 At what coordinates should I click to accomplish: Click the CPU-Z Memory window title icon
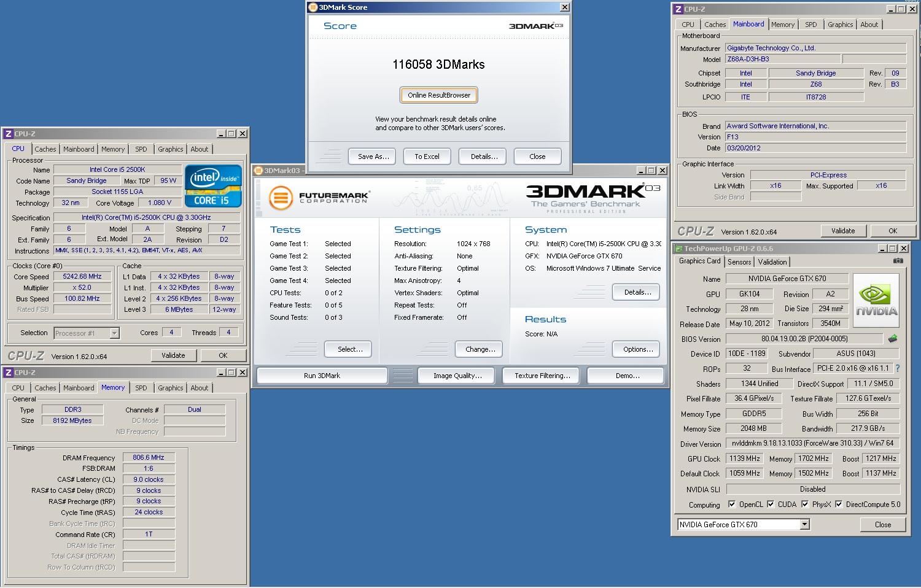point(8,373)
